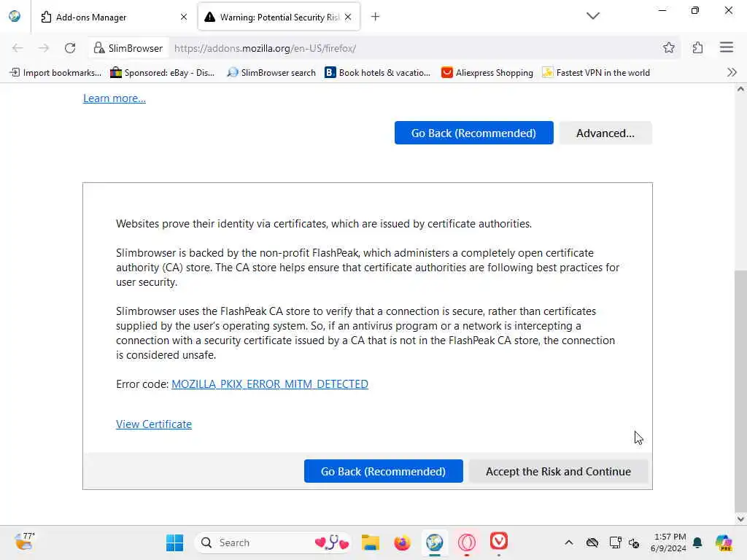The height and width of the screenshot is (560, 747).
Task: Open the hamburger application menu
Action: pyautogui.click(x=727, y=47)
